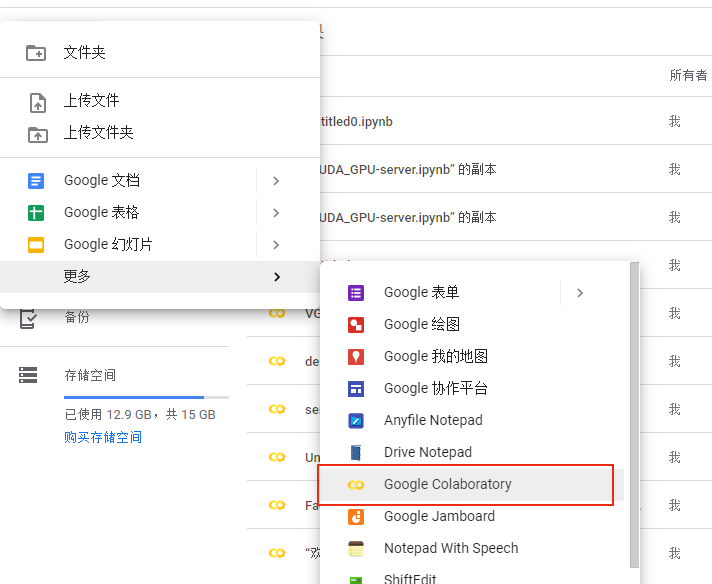This screenshot has width=712, height=584.
Task: Click the storage usage progress bar
Action: pos(146,397)
